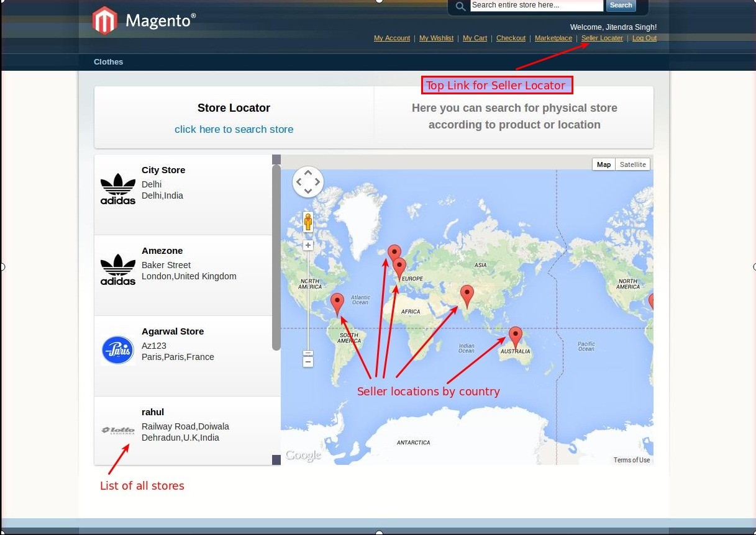Image resolution: width=756 pixels, height=535 pixels.
Task: Click 'Delhi,India' address text
Action: click(162, 196)
